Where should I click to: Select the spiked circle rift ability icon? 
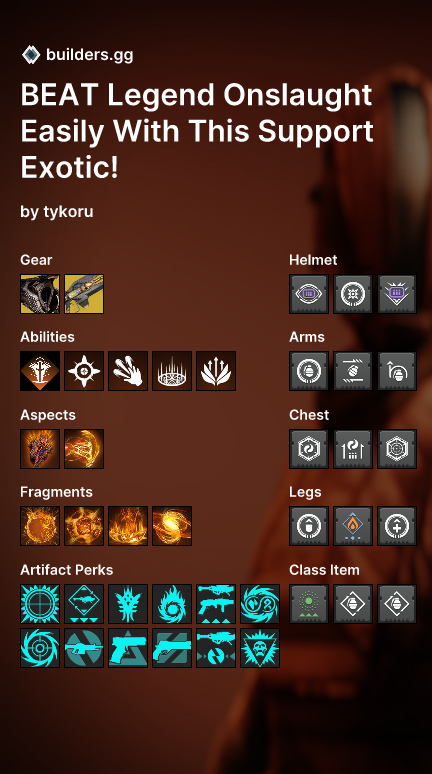tap(172, 371)
